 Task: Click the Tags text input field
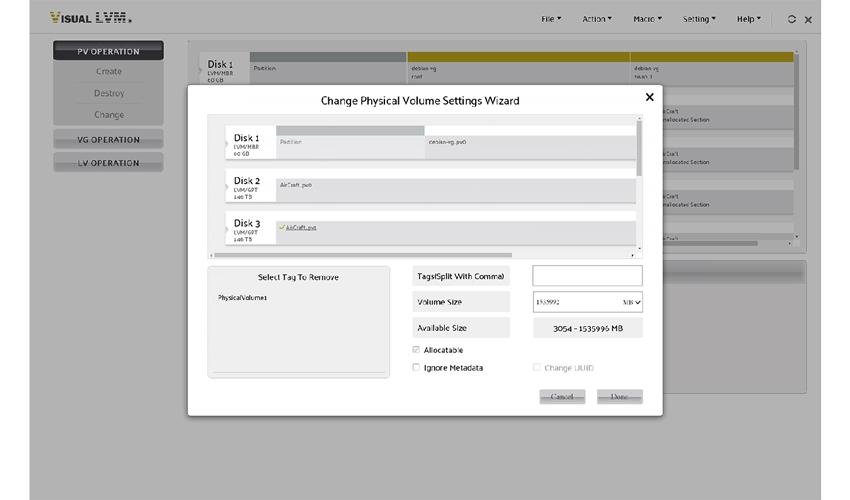pyautogui.click(x=587, y=276)
